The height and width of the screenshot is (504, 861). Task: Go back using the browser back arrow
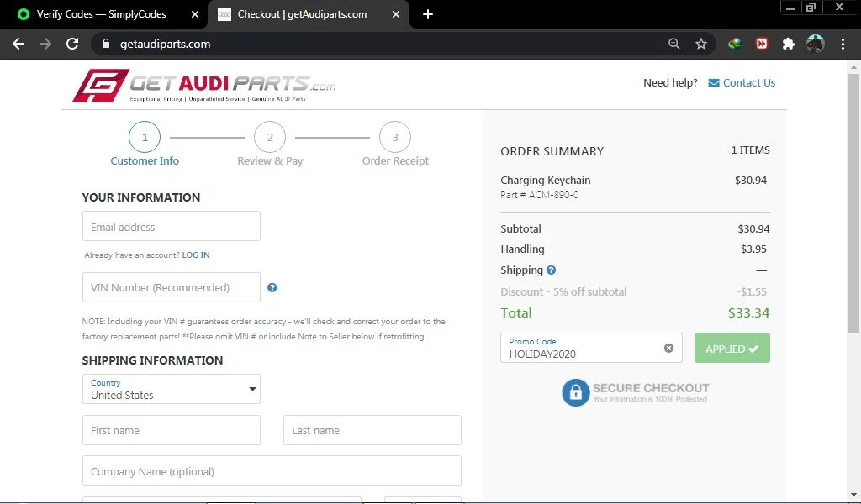(18, 44)
